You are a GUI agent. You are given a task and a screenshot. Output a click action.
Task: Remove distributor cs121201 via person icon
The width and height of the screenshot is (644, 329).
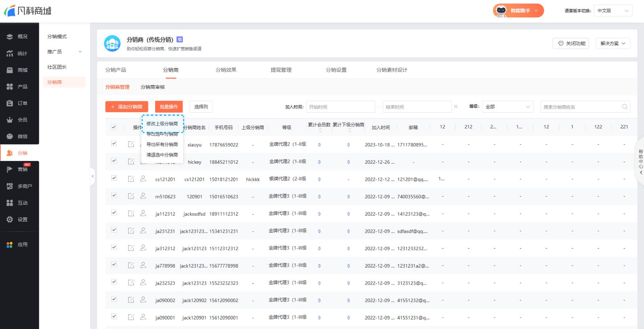(x=143, y=179)
